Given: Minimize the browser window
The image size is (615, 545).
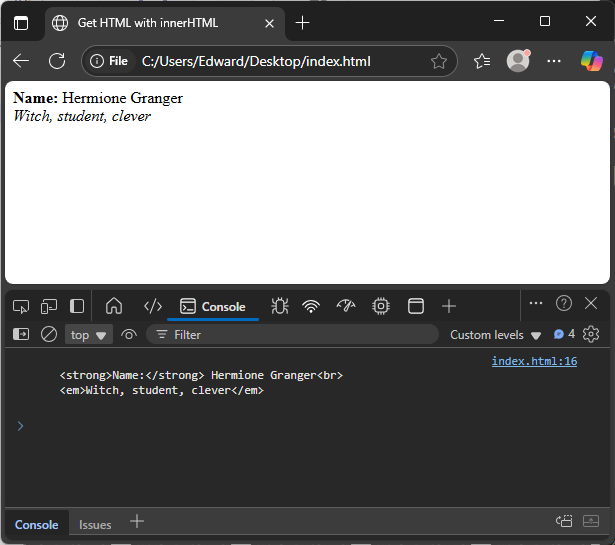Looking at the screenshot, I should [x=499, y=21].
